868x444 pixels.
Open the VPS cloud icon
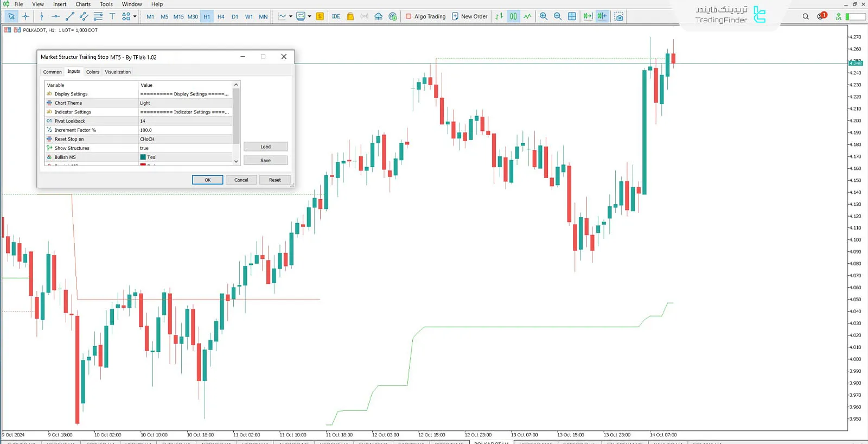click(379, 16)
